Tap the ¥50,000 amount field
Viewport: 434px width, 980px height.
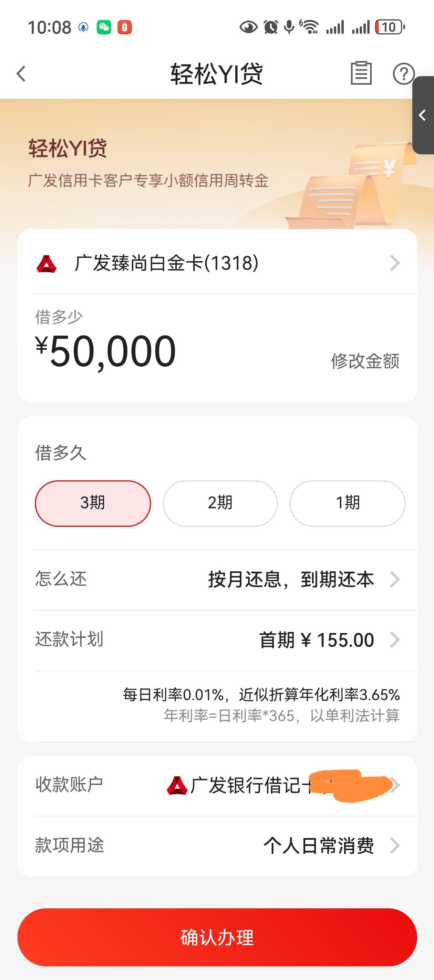pyautogui.click(x=106, y=351)
